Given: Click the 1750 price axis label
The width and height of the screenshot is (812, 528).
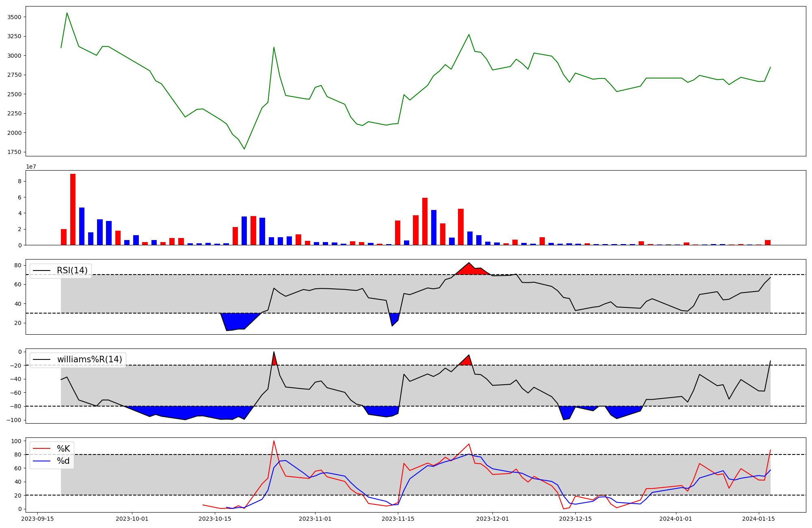Looking at the screenshot, I should [x=15, y=152].
